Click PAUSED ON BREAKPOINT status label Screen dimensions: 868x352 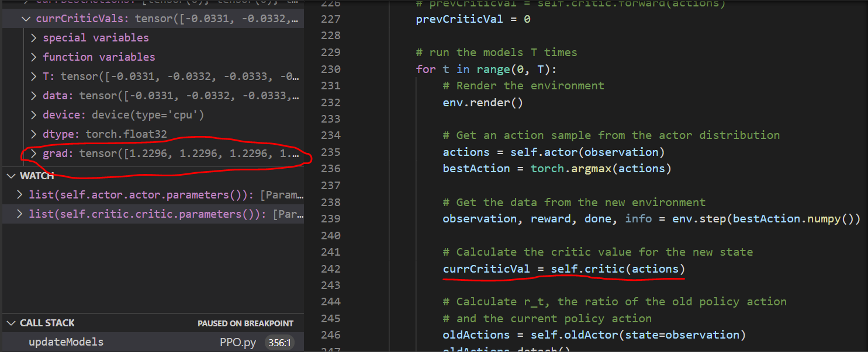coord(245,323)
